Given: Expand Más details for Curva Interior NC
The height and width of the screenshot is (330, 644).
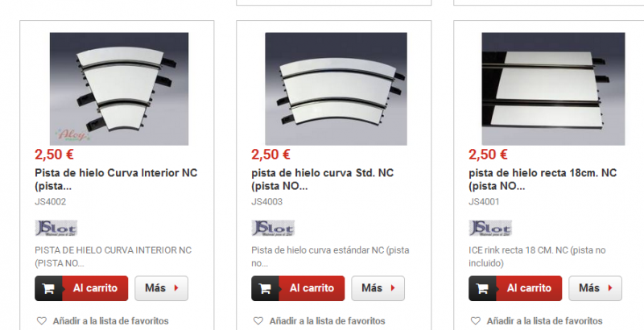Looking at the screenshot, I should tap(162, 288).
